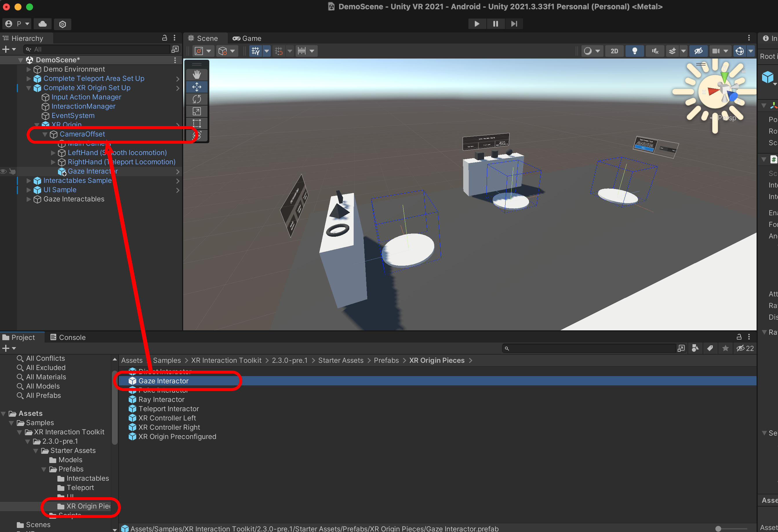Select the Hand view tool
Viewport: 778px width, 532px height.
click(x=197, y=75)
